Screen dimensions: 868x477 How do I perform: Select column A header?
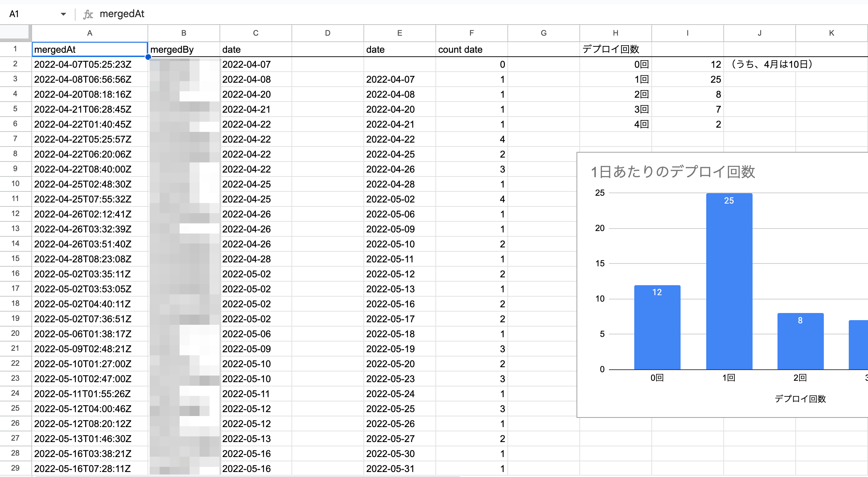[x=89, y=33]
